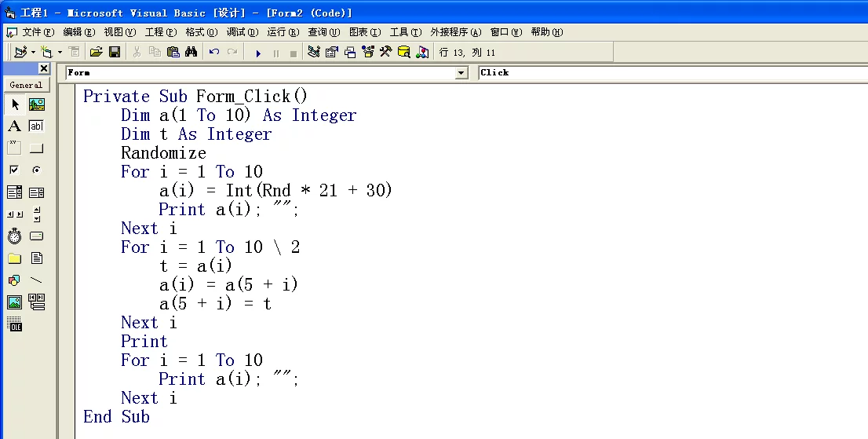Save the project with the floppy disk icon
This screenshot has height=439, width=868.
point(115,52)
